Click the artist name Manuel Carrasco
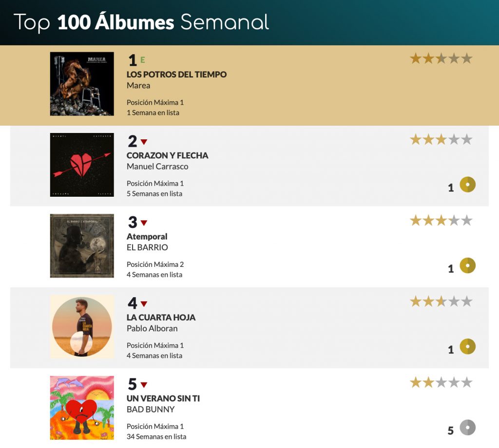This screenshot has height=448, width=499. [157, 167]
